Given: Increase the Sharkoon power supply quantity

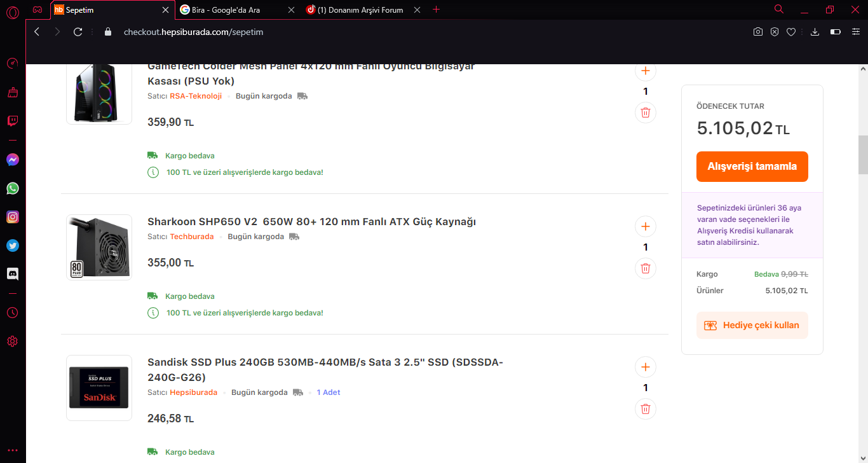Looking at the screenshot, I should pos(646,226).
